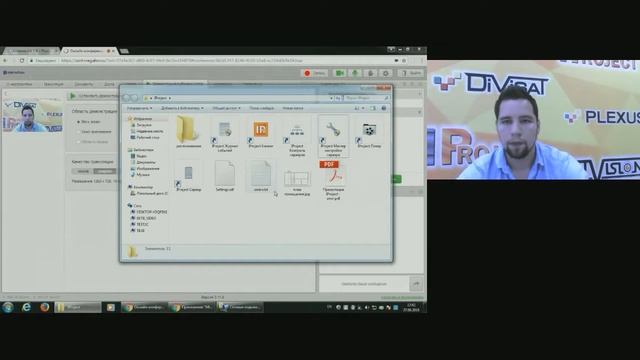Open the second webinar menu tab
The image size is (640, 360).
[53, 84]
